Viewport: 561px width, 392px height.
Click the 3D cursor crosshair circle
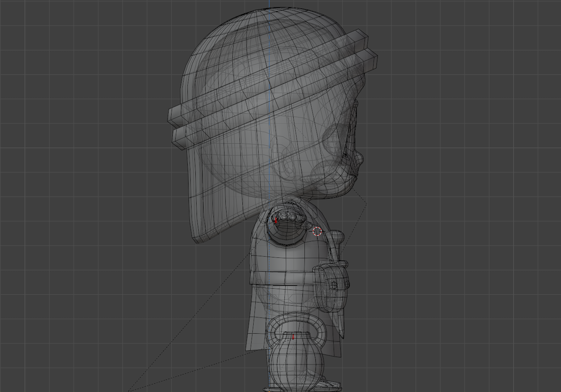click(317, 231)
